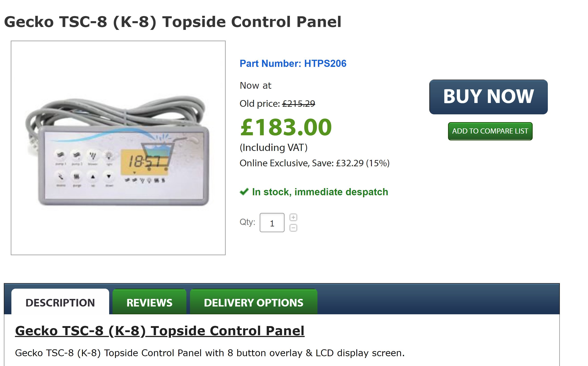The height and width of the screenshot is (366, 588).
Task: Decrease quantity using the minus icon
Action: point(294,228)
